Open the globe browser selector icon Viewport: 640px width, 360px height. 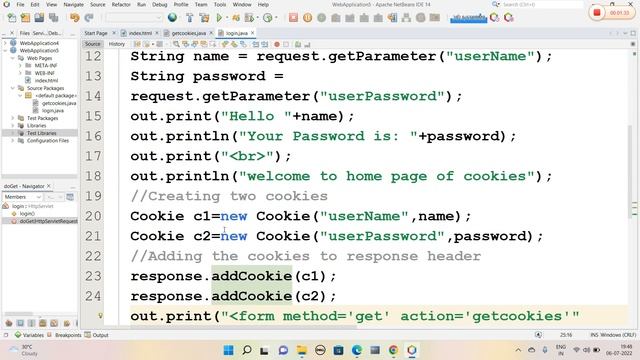click(x=172, y=18)
